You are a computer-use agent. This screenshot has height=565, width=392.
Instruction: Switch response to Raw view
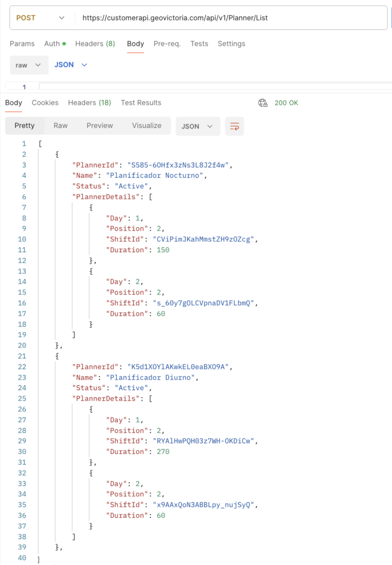(x=61, y=125)
